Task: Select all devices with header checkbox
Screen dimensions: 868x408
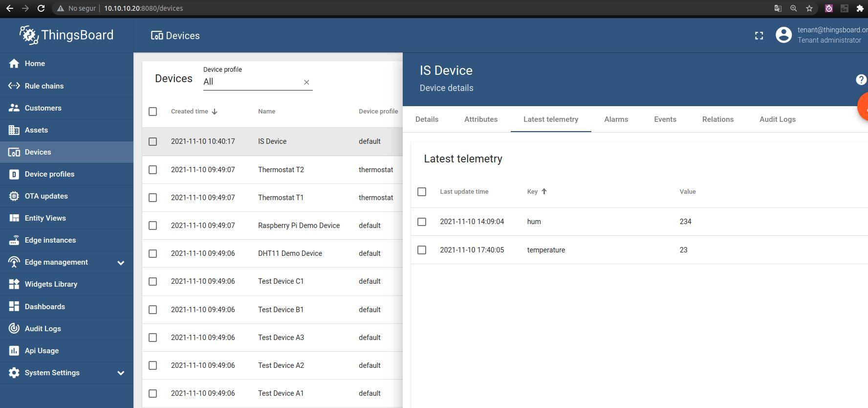Action: tap(153, 112)
